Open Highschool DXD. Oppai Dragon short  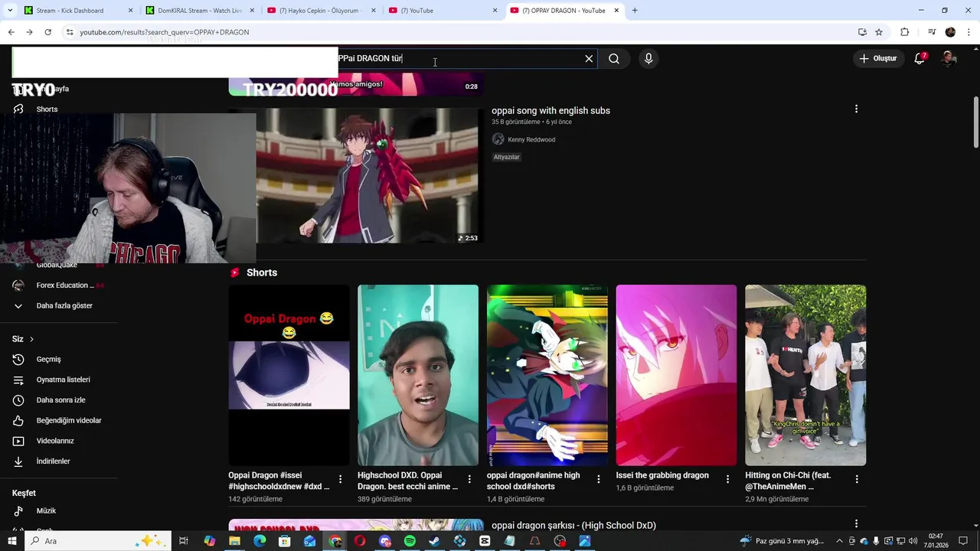click(x=418, y=375)
